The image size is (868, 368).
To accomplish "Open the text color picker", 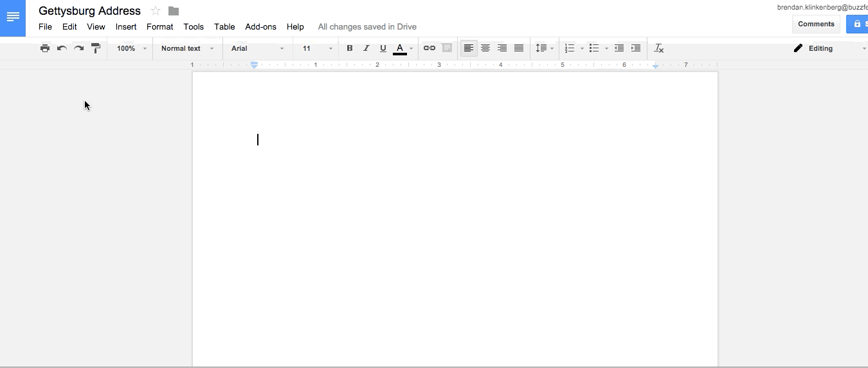I will click(x=403, y=48).
